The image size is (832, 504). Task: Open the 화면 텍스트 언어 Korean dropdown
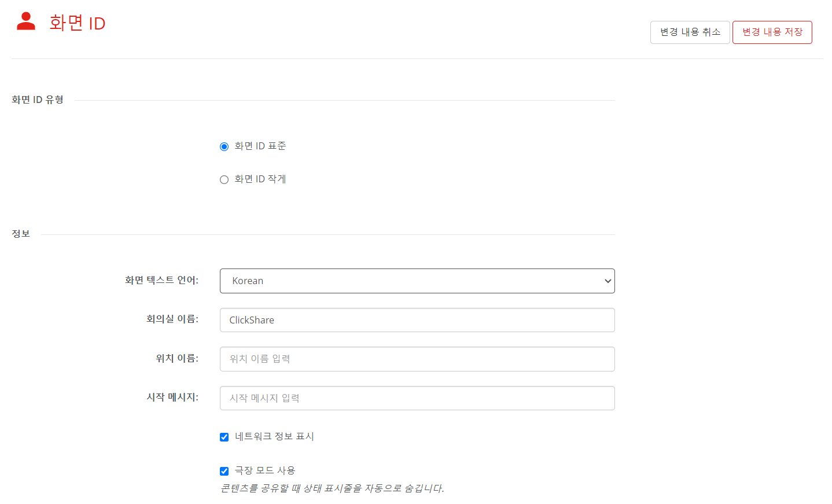pos(417,281)
